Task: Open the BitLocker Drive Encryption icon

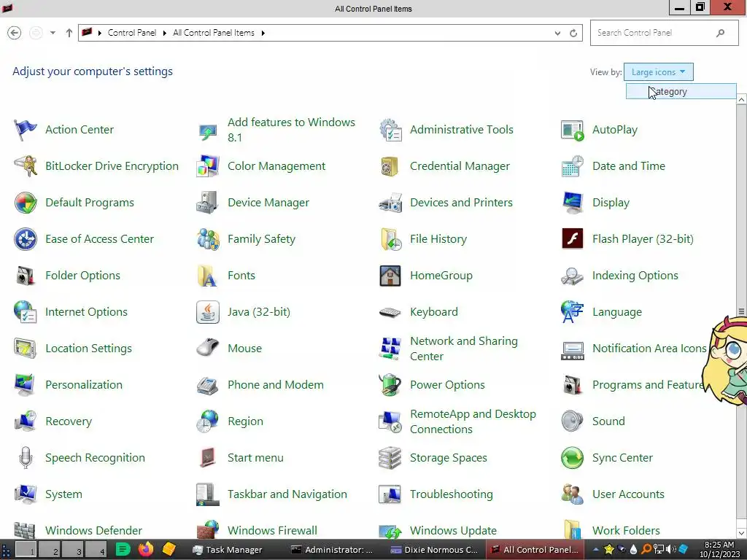Action: (26, 166)
